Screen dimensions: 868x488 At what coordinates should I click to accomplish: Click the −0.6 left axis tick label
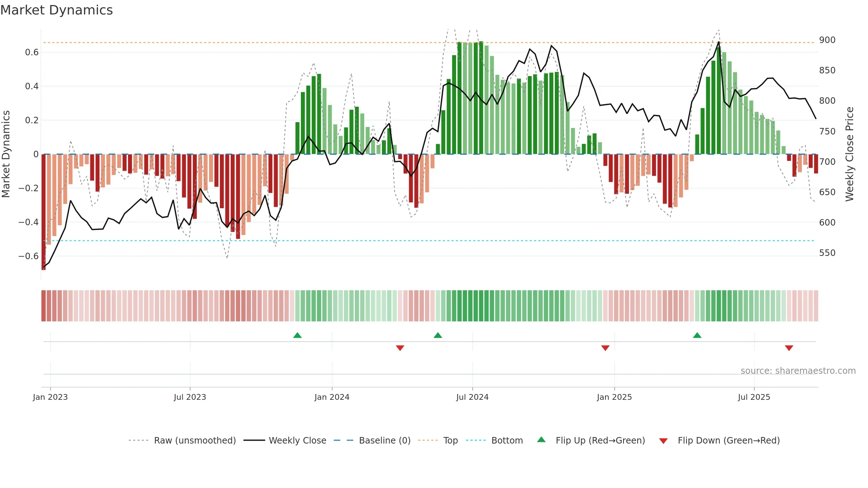[29, 256]
